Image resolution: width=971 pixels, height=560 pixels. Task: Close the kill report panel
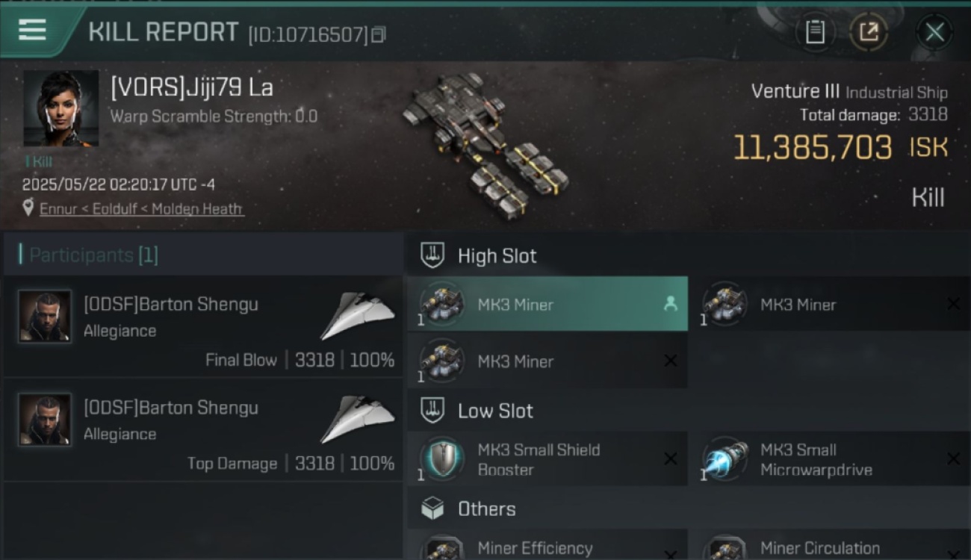pos(934,32)
